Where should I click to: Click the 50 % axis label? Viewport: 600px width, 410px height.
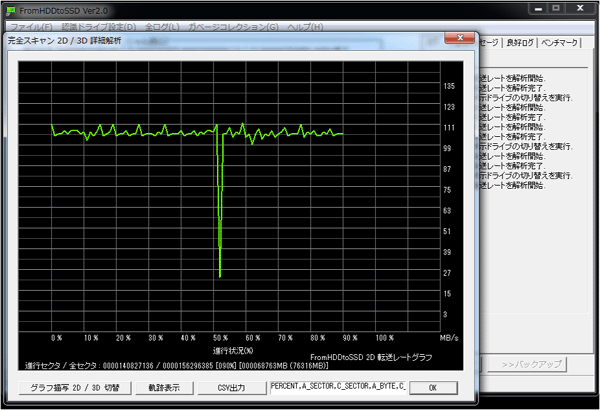[x=221, y=338]
